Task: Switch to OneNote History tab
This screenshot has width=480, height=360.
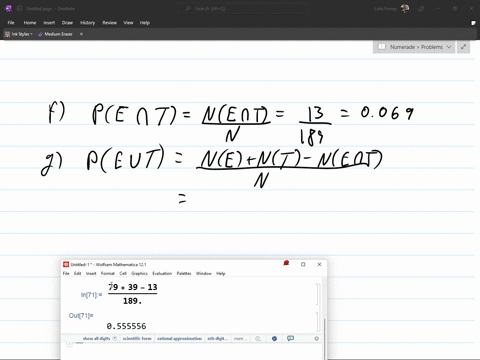Action: coord(87,23)
